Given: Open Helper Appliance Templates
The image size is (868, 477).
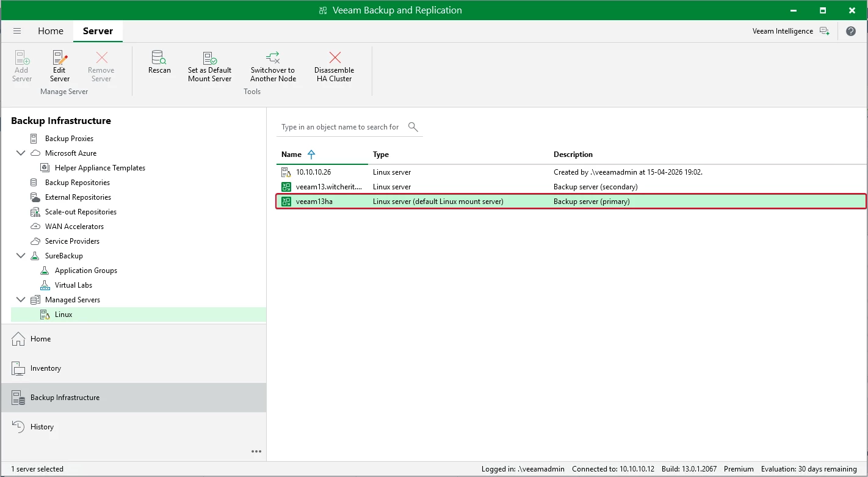Looking at the screenshot, I should click(x=100, y=168).
